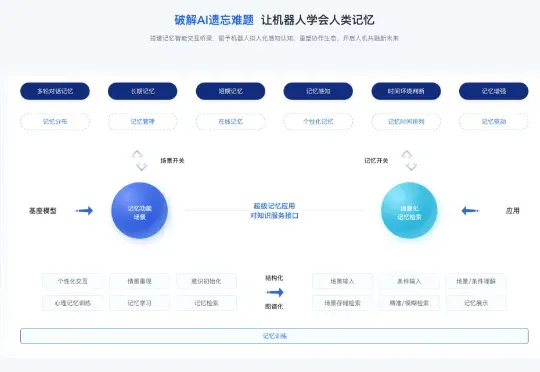Select the dashed 记忆驱动 tag
This screenshot has height=372, width=540.
(x=494, y=122)
